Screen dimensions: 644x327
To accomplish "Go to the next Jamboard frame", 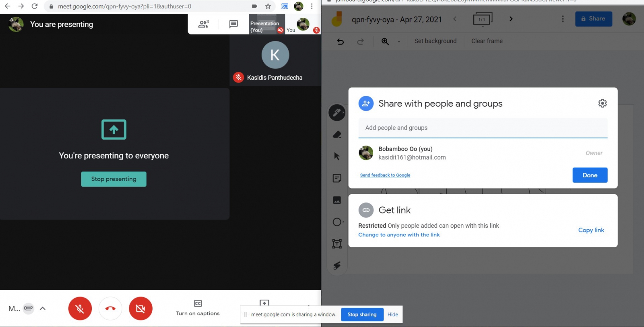I will [511, 19].
